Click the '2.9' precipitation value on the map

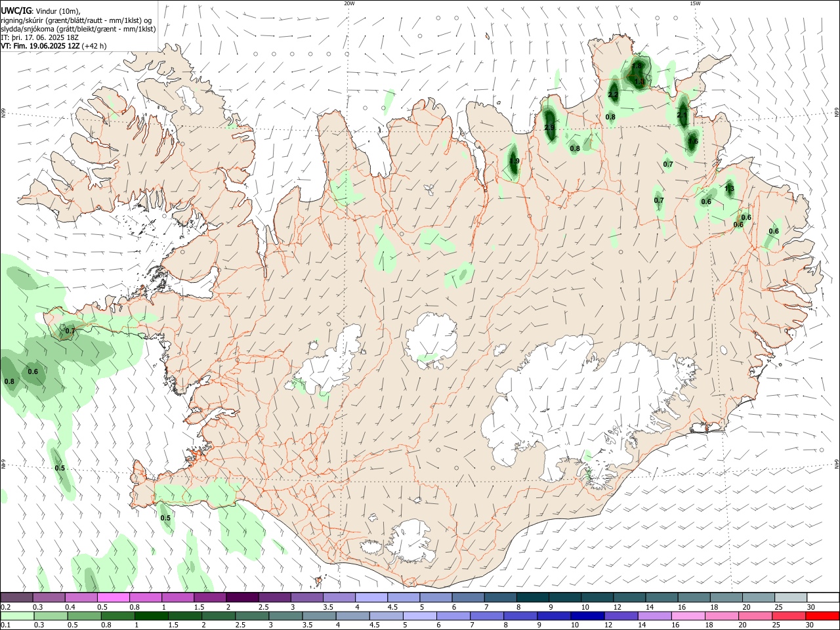pyautogui.click(x=549, y=127)
